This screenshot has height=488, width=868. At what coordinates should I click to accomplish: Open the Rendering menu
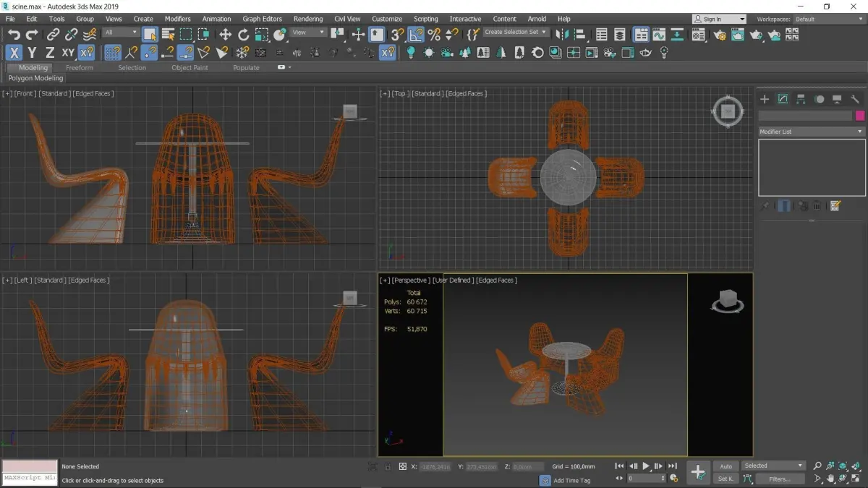coord(308,19)
